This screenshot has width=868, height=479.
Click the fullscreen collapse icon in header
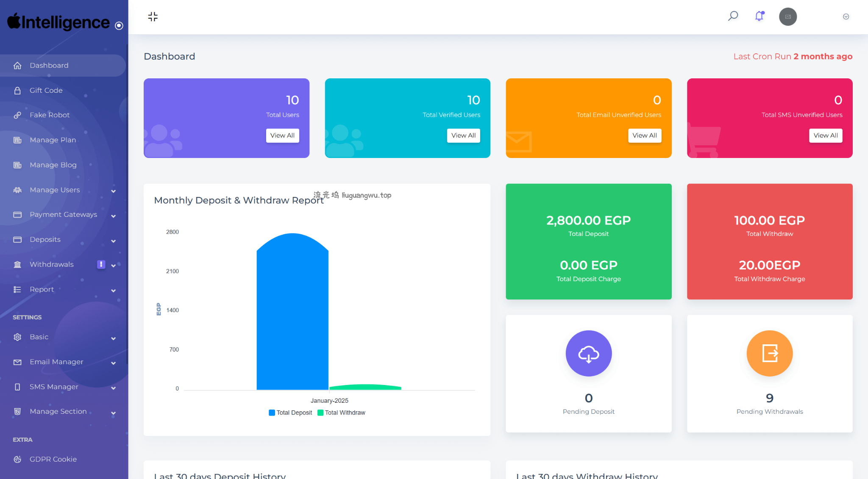(x=153, y=17)
